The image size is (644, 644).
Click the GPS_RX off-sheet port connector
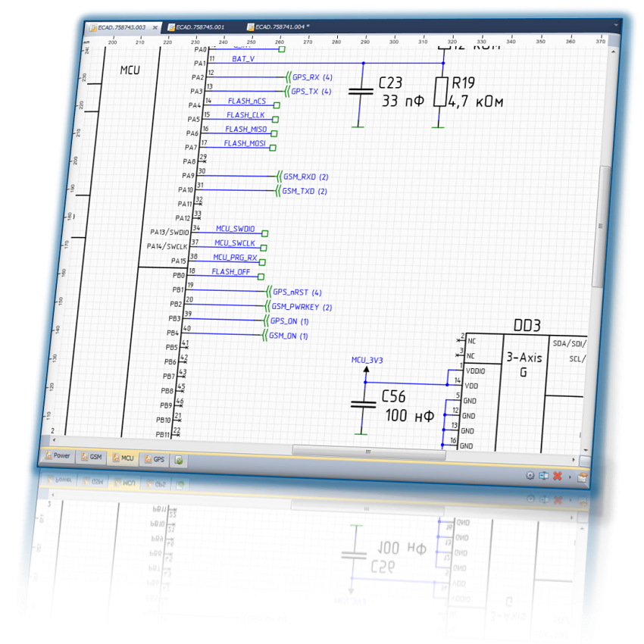(x=288, y=77)
